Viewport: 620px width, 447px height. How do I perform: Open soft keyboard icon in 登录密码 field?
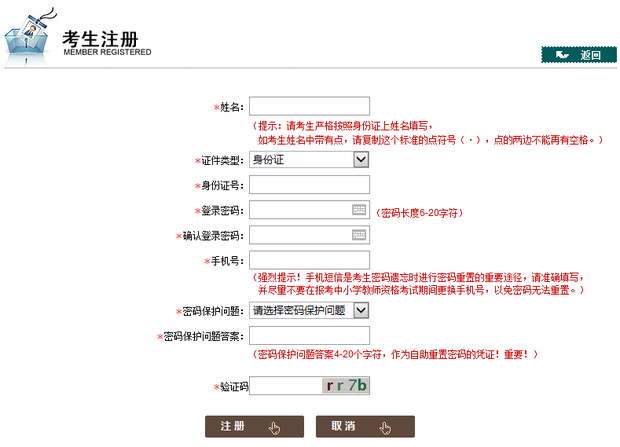[x=359, y=210]
